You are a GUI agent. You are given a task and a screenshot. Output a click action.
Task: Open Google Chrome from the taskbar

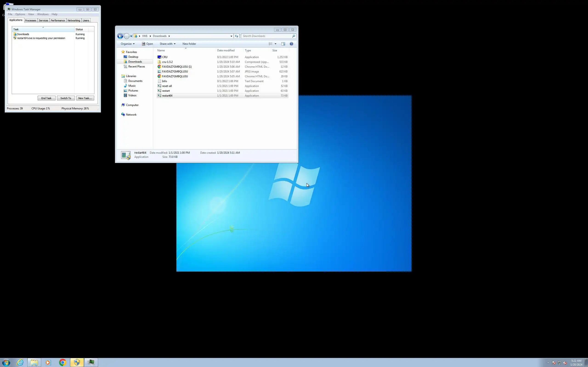click(62, 362)
